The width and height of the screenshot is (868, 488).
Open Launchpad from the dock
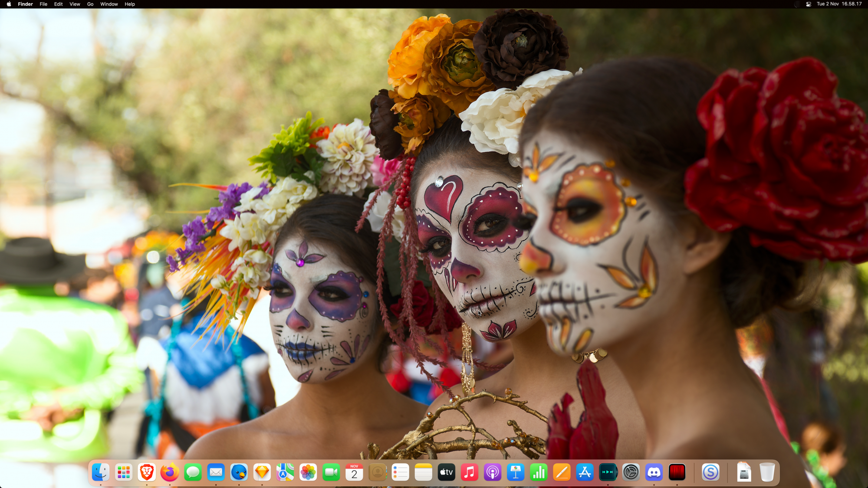124,472
